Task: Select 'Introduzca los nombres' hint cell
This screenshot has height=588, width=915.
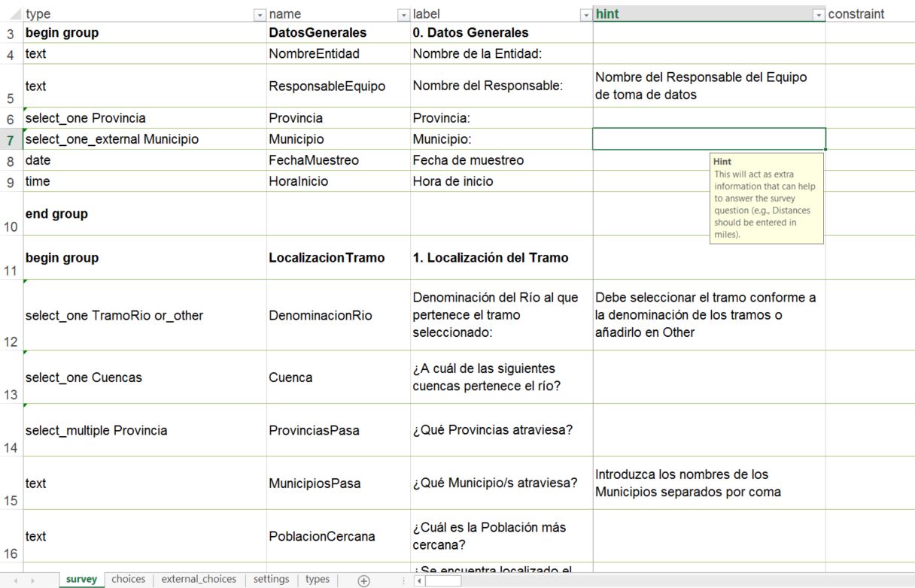Action: (x=709, y=483)
